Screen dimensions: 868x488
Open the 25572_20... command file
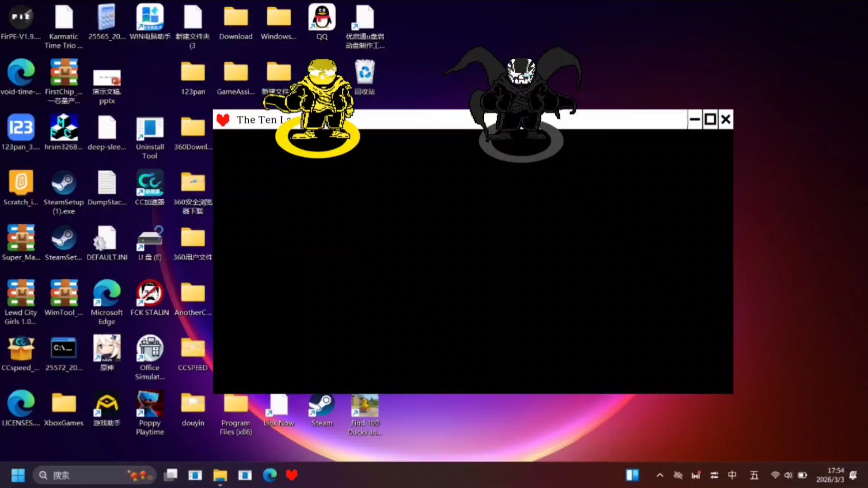[x=64, y=348]
